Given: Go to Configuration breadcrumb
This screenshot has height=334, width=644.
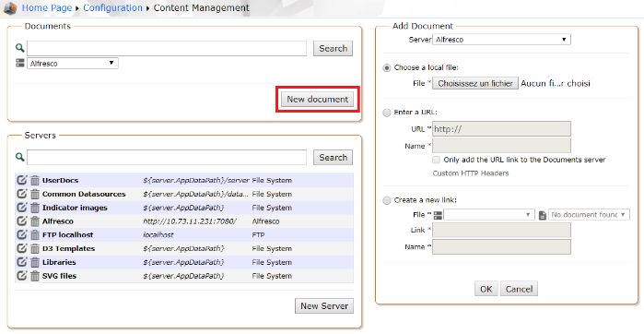Looking at the screenshot, I should click(x=113, y=7).
